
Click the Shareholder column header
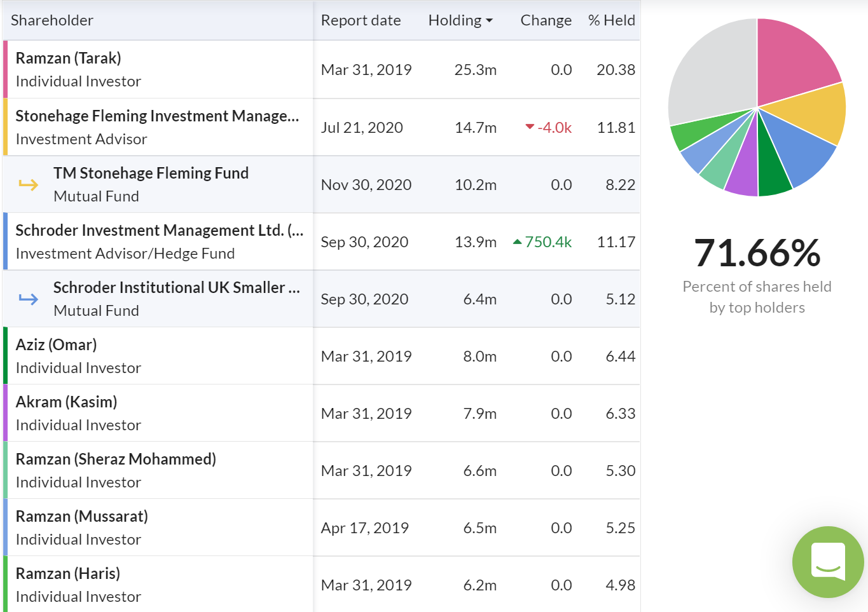coord(52,20)
